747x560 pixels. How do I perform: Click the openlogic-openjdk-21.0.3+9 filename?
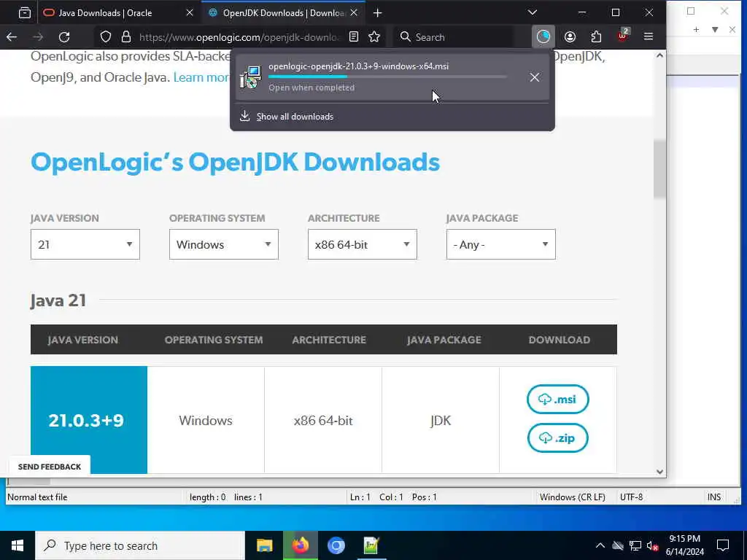(358, 66)
